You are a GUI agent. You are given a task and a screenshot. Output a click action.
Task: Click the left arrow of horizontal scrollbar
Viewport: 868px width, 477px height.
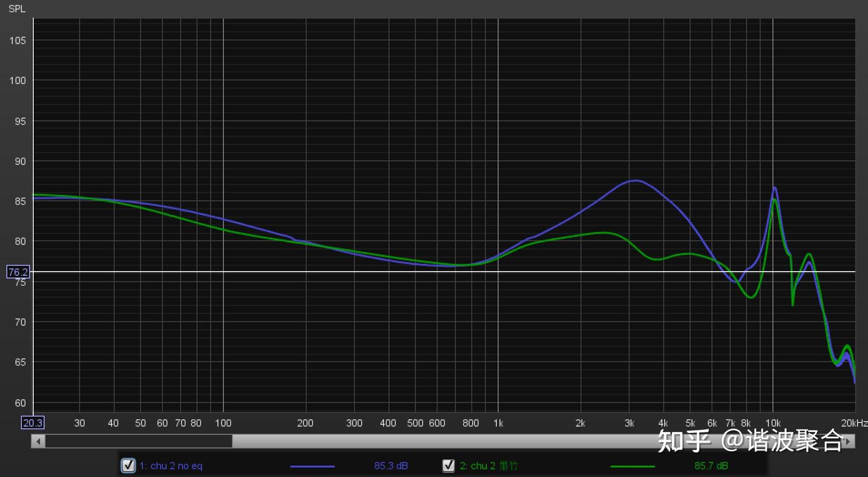(38, 441)
